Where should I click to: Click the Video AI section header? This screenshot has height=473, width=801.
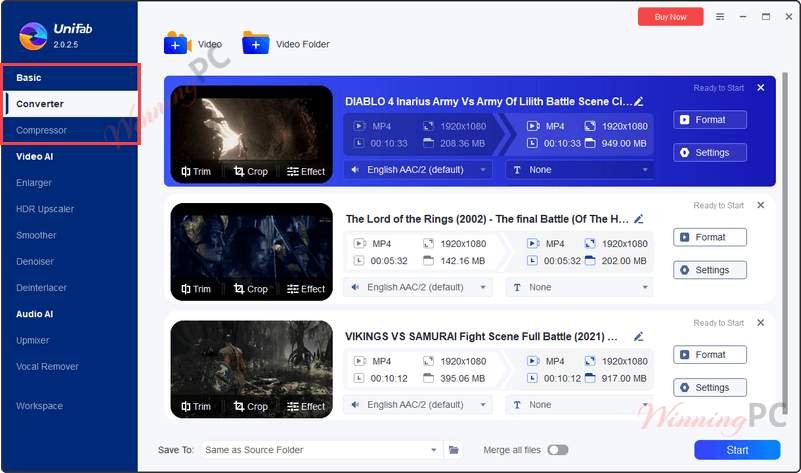pyautogui.click(x=34, y=157)
